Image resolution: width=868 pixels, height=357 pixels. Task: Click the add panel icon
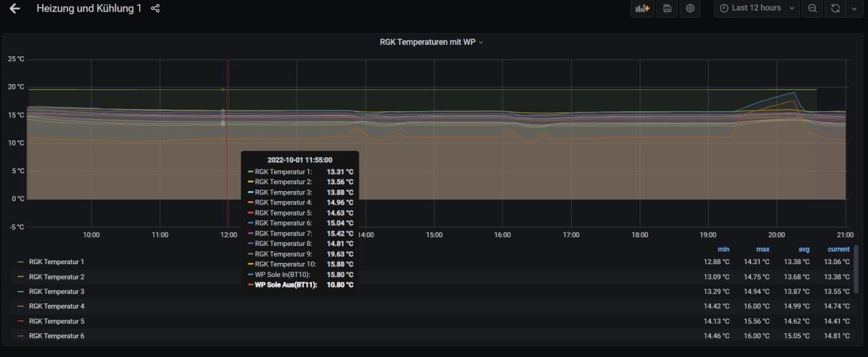click(x=642, y=8)
